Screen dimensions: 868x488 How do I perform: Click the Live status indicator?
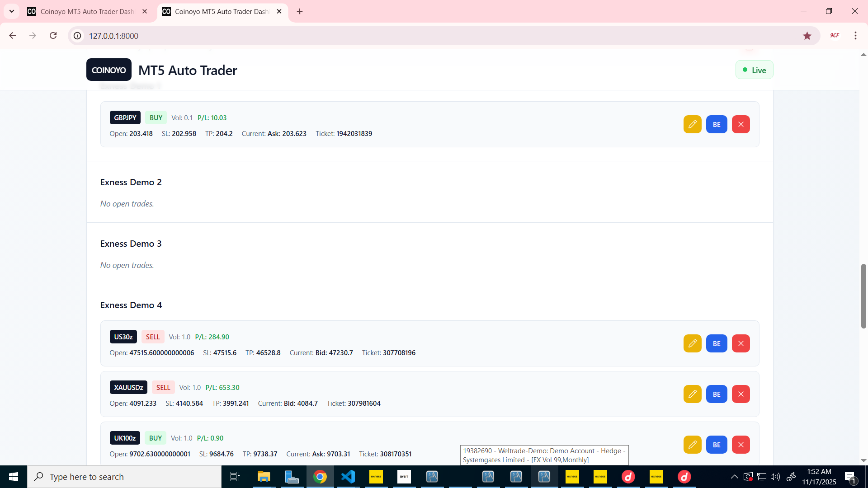[x=754, y=70]
